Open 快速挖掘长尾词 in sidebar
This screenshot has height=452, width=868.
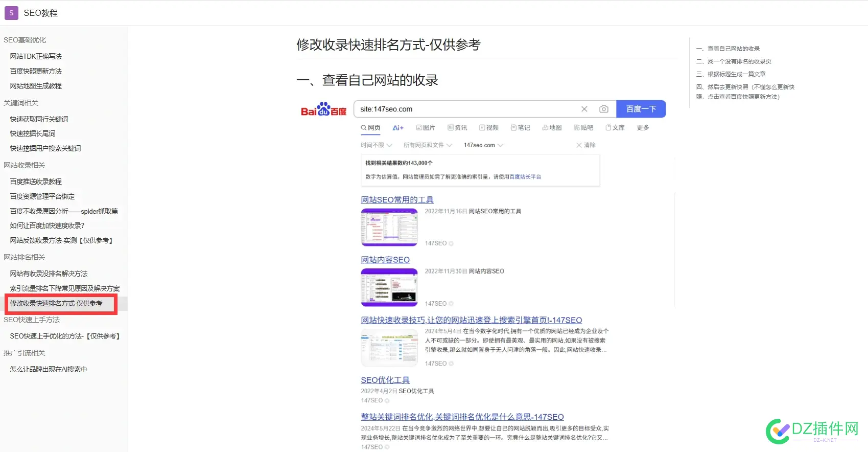coord(33,133)
